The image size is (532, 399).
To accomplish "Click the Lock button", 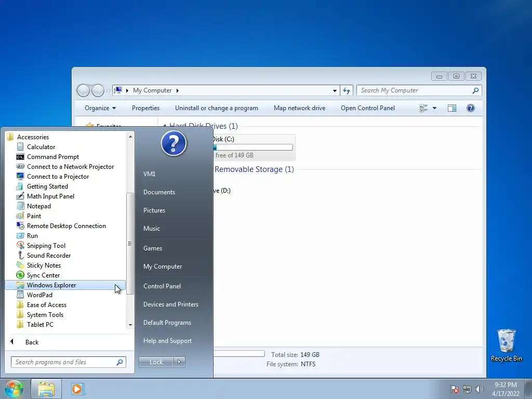I will 156,362.
